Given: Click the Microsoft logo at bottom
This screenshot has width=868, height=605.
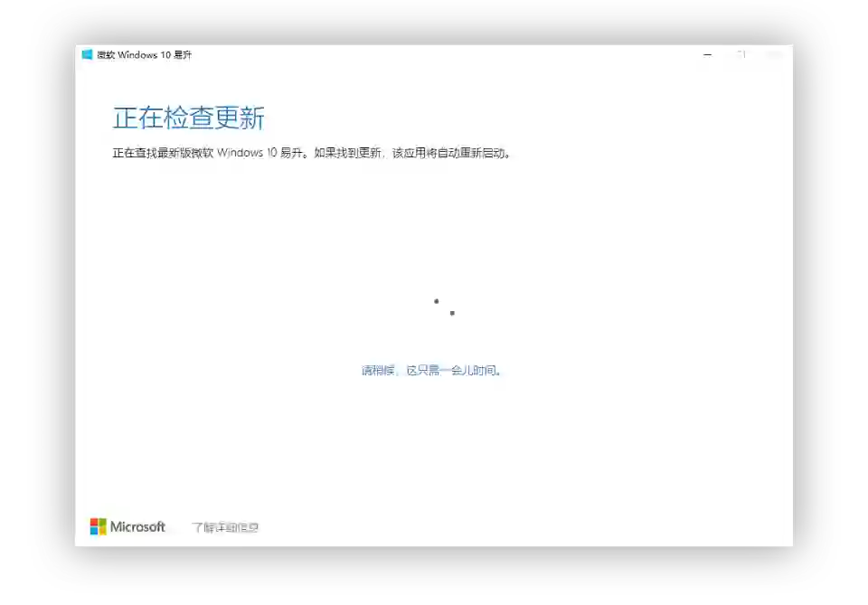Looking at the screenshot, I should (127, 526).
